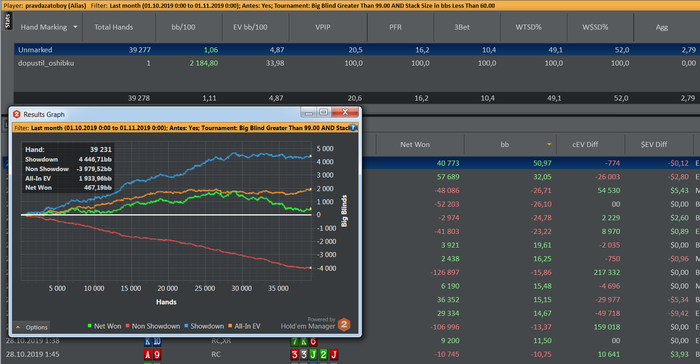Open filter help icon in Results Graph
The width and height of the screenshot is (700, 364).
353,128
